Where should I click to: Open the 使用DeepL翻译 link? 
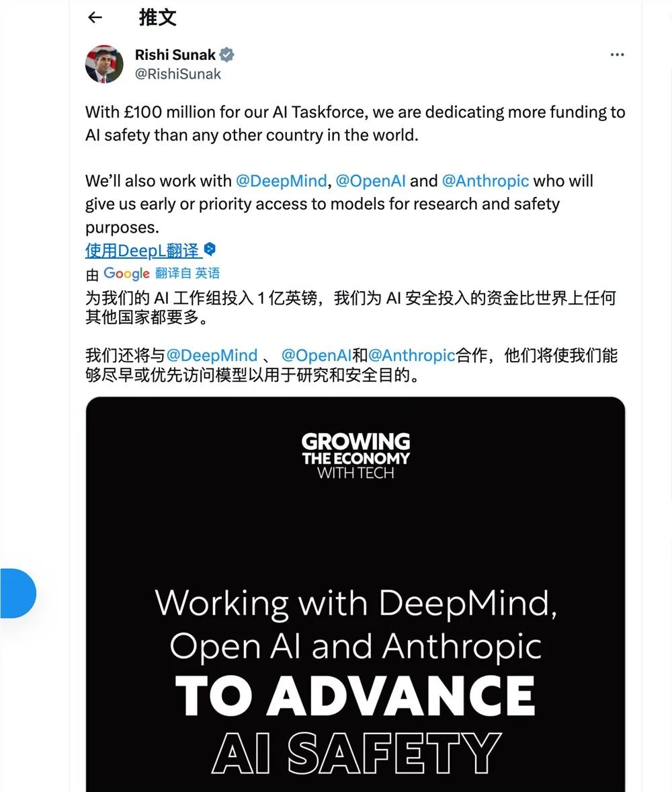tap(142, 251)
